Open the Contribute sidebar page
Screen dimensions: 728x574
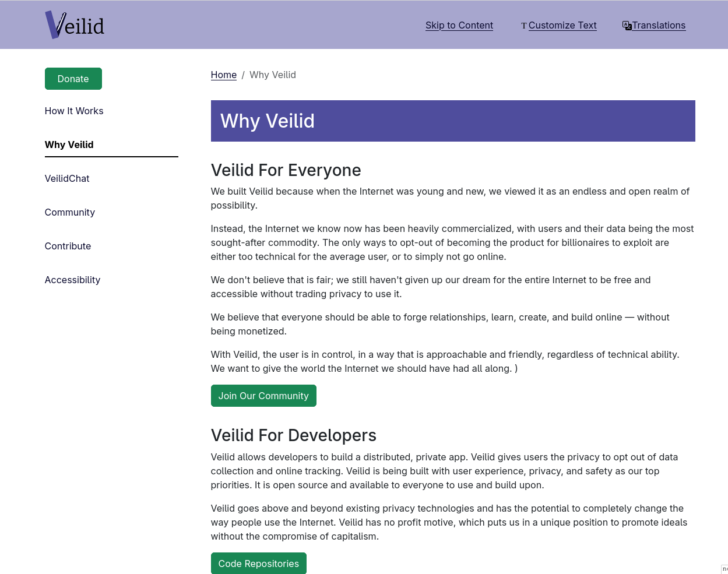click(68, 246)
